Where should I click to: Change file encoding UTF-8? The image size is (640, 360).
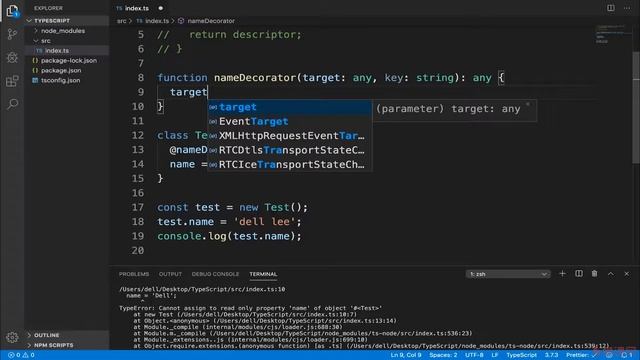[x=474, y=355]
